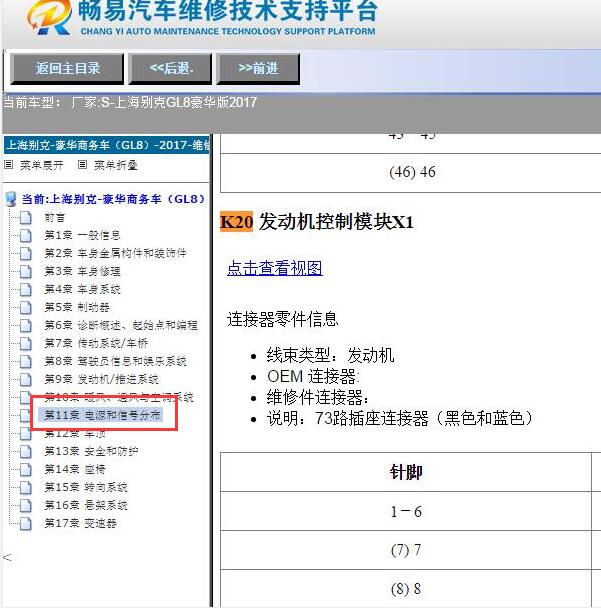Click the table cell 1-6
Image resolution: width=601 pixels, height=608 pixels.
click(406, 512)
